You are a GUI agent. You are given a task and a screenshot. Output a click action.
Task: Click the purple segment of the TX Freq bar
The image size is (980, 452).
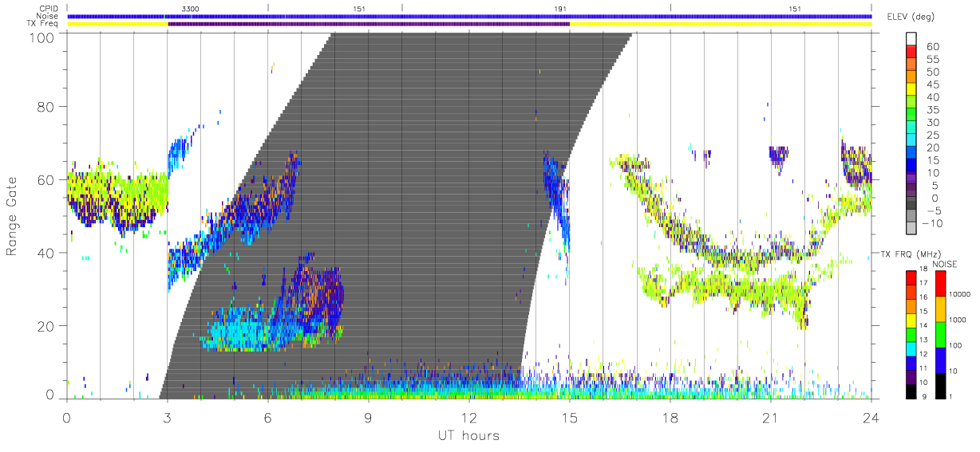(x=369, y=24)
